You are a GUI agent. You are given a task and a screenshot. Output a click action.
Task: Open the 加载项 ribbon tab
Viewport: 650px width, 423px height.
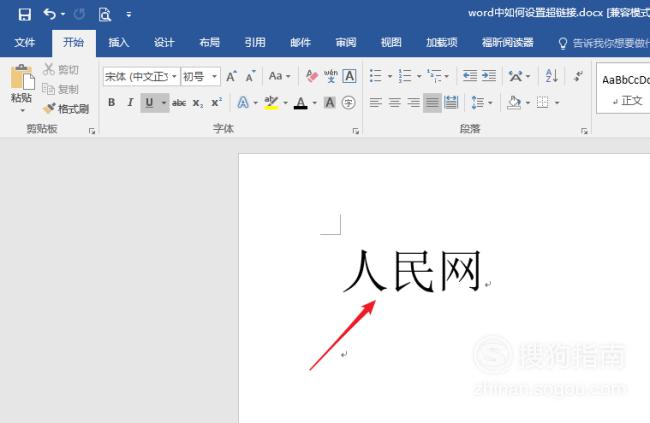(441, 42)
